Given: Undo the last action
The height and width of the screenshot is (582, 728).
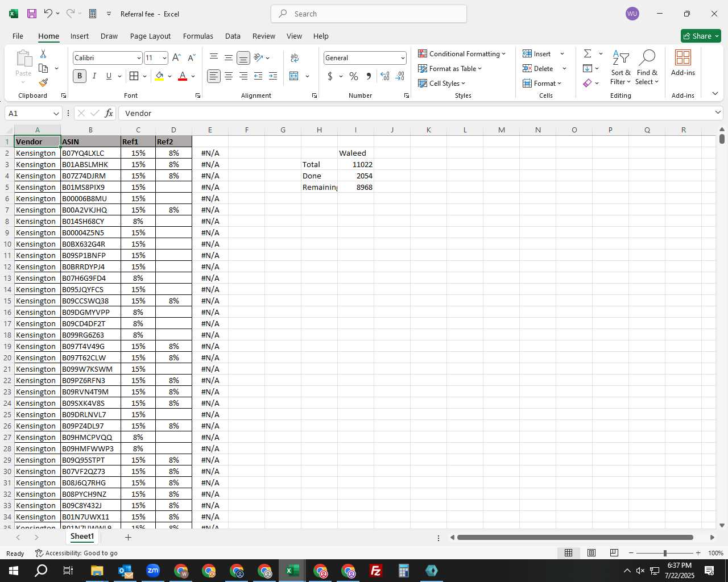Looking at the screenshot, I should (48, 14).
